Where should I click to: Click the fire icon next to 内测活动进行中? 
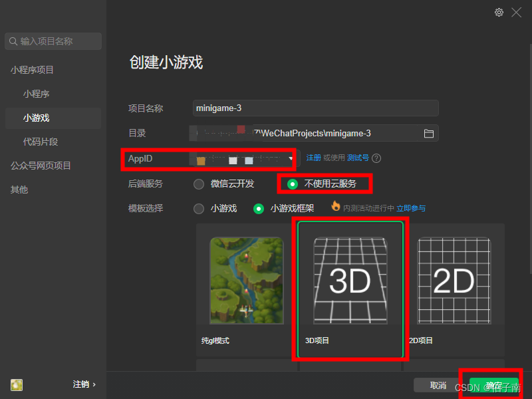(x=336, y=208)
